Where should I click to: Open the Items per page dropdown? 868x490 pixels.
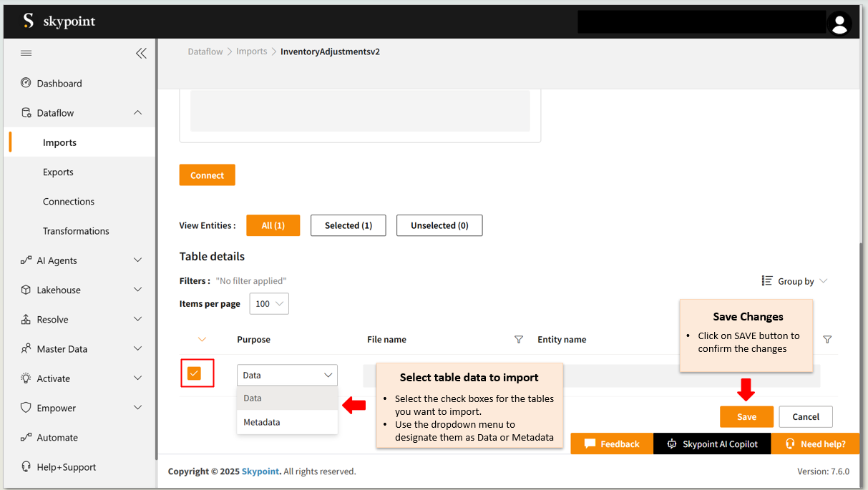click(269, 304)
